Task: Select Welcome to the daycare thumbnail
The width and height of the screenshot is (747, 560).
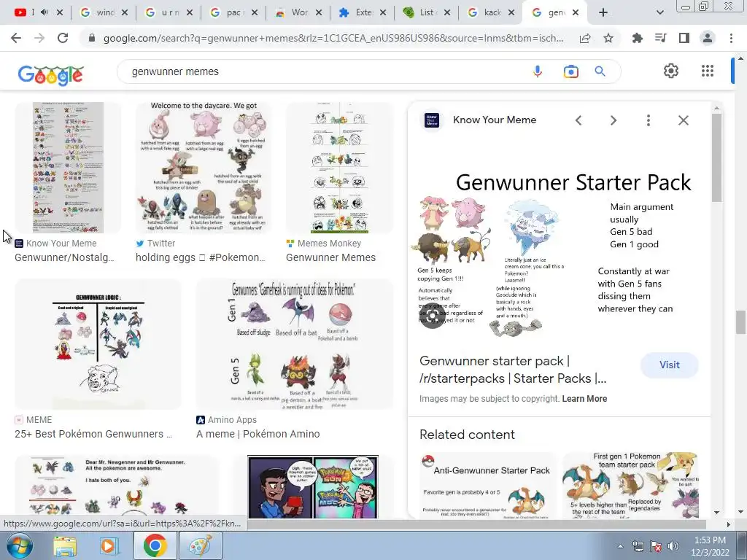Action: click(204, 168)
